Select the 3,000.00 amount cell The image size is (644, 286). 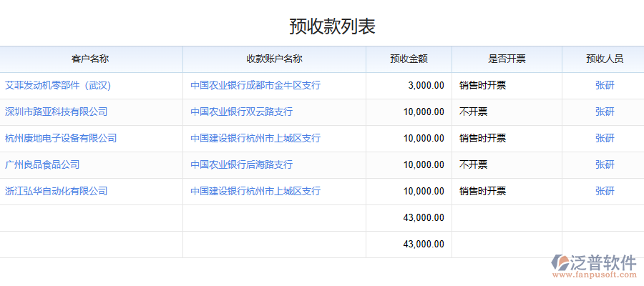[425, 86]
